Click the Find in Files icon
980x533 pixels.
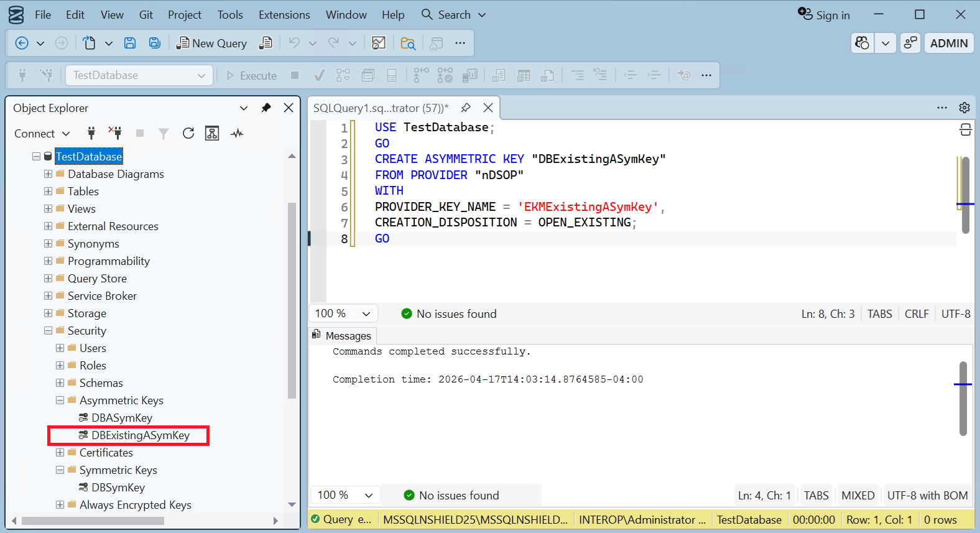408,43
